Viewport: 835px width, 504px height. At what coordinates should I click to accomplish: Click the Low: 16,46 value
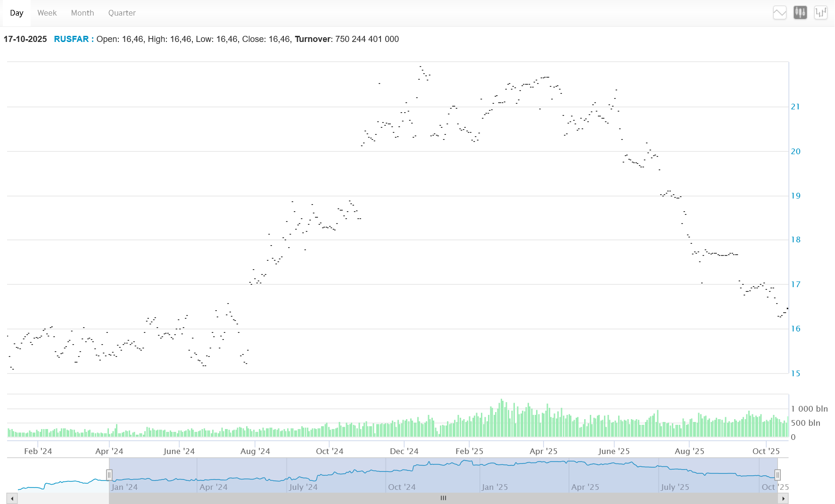pyautogui.click(x=217, y=39)
